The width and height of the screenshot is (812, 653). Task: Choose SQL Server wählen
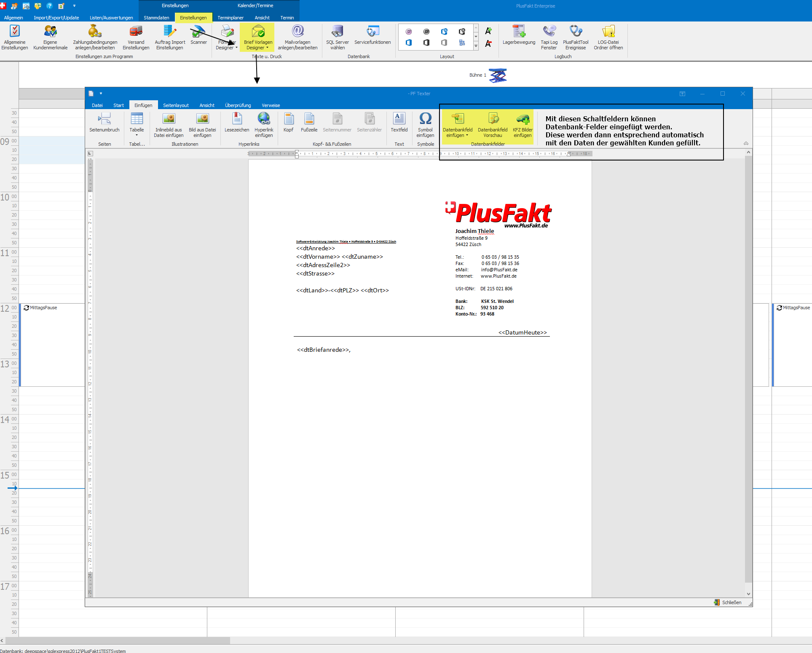338,37
